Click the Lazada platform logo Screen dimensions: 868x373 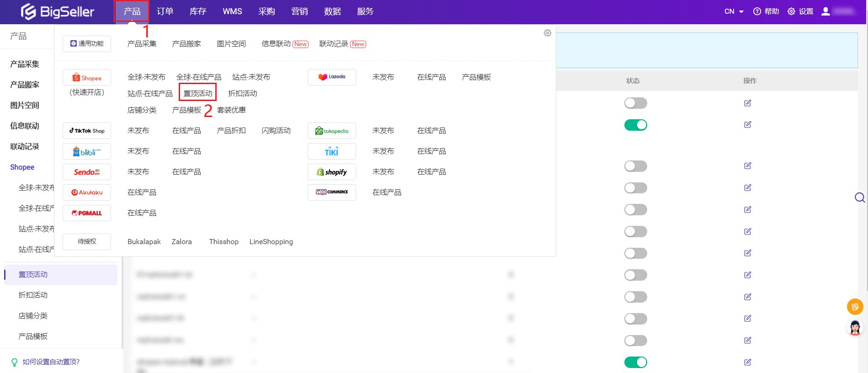331,77
